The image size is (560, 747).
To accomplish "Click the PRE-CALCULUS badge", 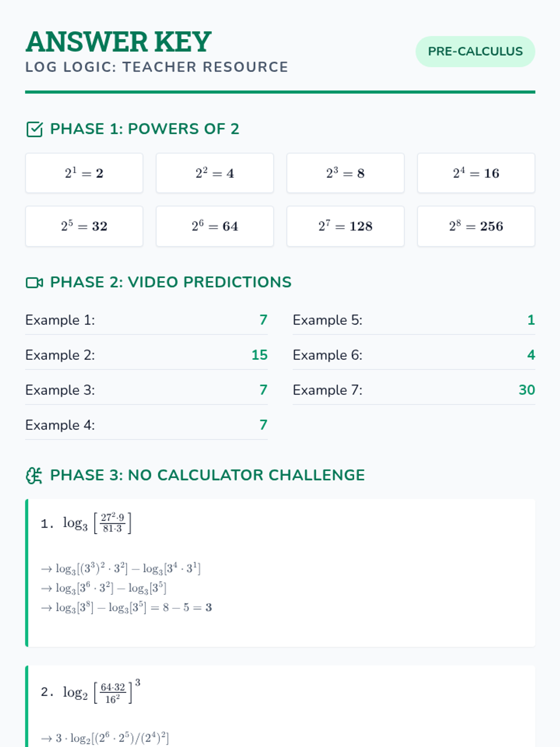I will pyautogui.click(x=475, y=51).
